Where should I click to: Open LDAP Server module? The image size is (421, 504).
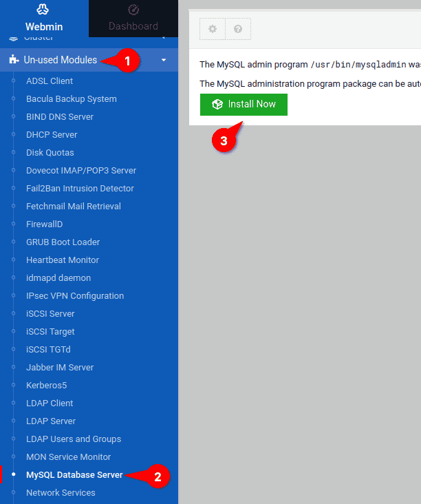click(51, 421)
